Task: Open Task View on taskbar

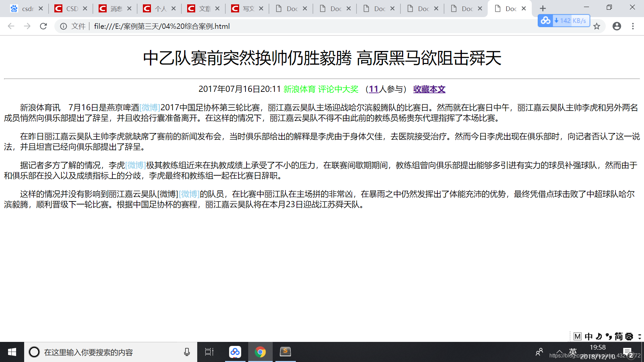Action: tap(209, 352)
